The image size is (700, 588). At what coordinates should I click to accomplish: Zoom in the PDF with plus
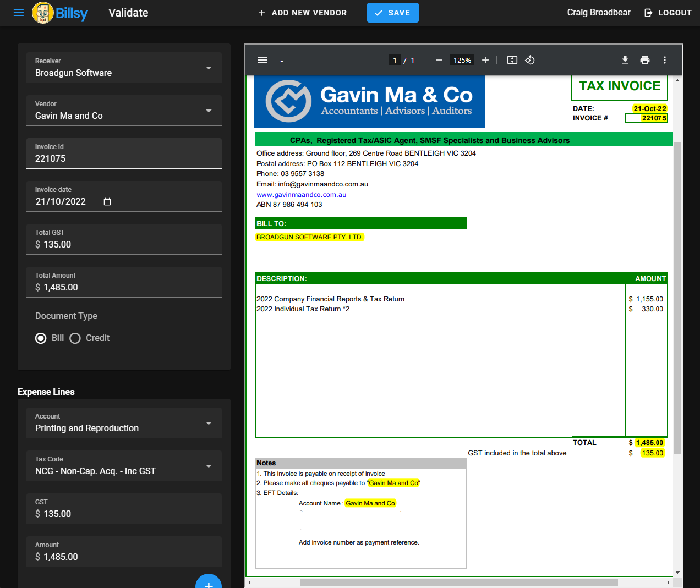(x=485, y=60)
